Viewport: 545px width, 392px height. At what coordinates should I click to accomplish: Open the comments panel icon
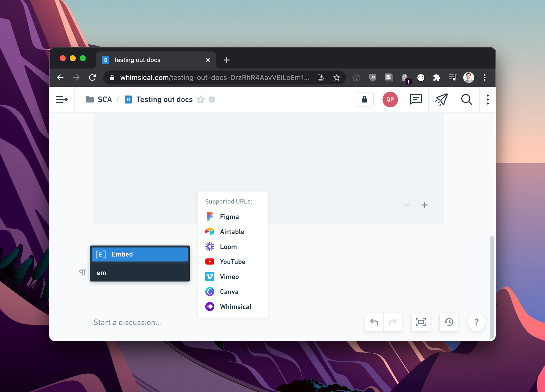[x=415, y=99]
